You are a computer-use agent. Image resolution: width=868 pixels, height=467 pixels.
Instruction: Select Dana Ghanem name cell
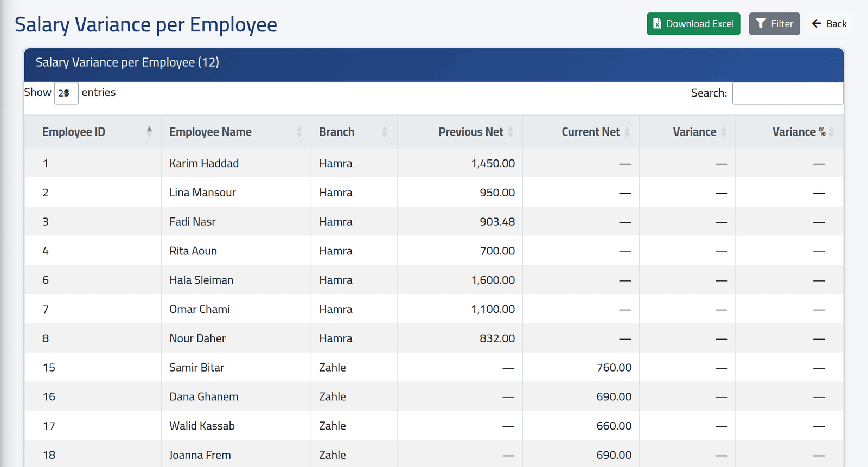(x=236, y=396)
